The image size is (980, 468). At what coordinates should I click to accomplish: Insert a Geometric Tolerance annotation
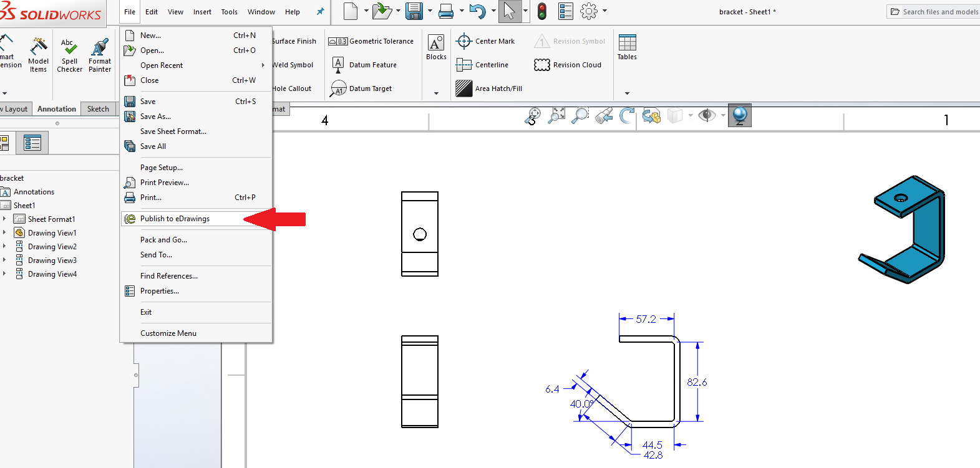coord(371,41)
